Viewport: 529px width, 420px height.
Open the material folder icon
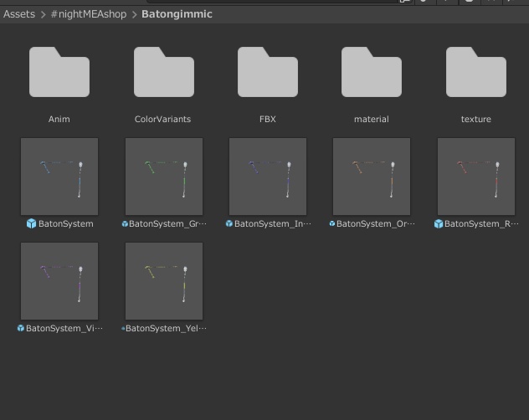click(x=372, y=72)
